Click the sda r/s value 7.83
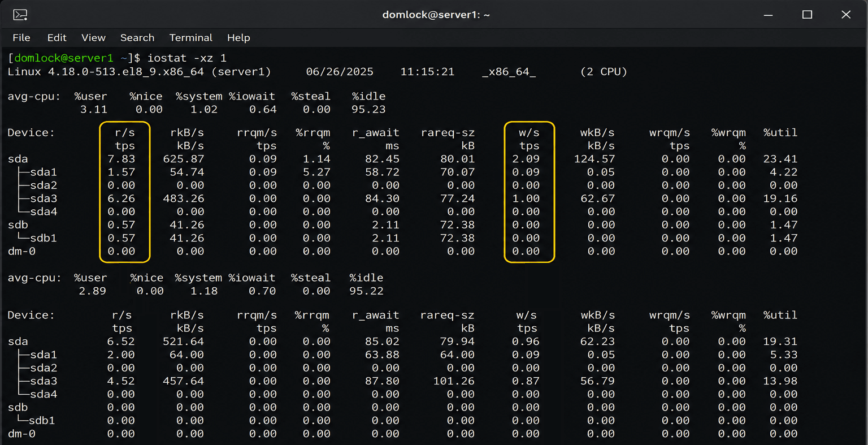 click(x=121, y=159)
